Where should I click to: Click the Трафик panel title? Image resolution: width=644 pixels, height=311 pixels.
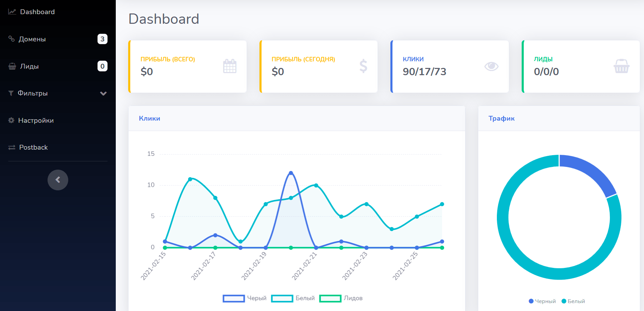click(x=502, y=118)
